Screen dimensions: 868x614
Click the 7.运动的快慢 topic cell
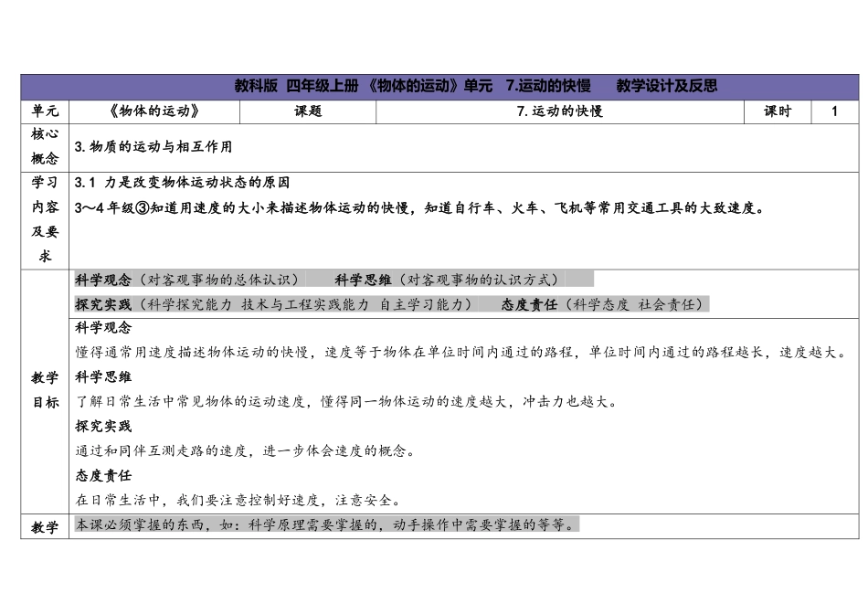tap(560, 111)
